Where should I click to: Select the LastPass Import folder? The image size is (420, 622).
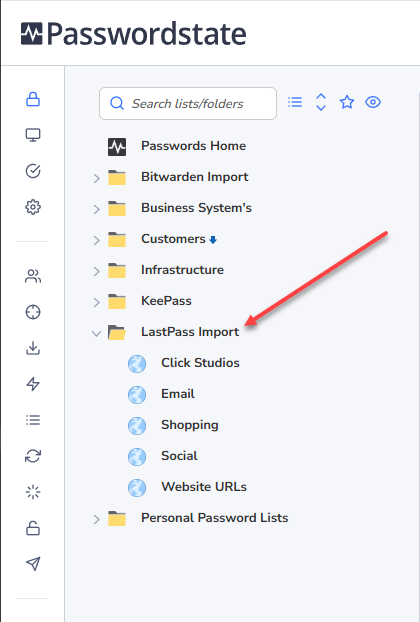pos(190,332)
